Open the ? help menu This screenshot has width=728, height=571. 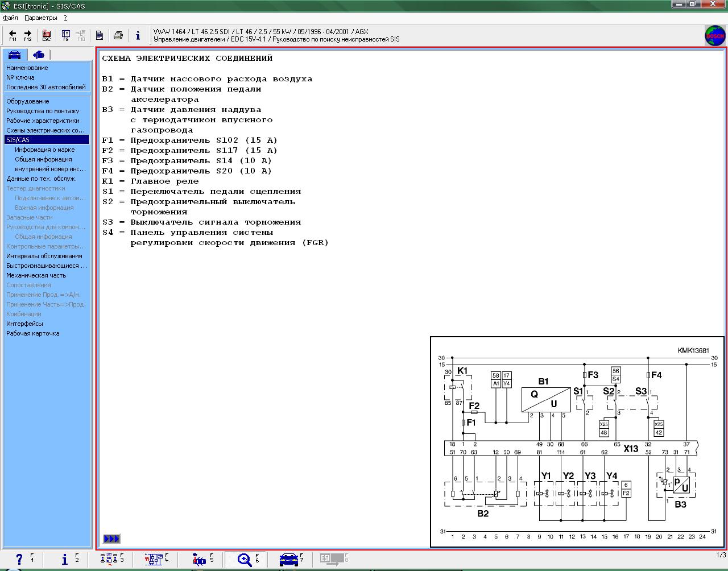[x=65, y=18]
